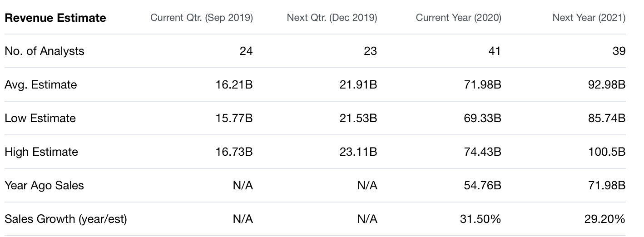
Task: Click the Current Year (2020) column header
Action: coord(458,18)
